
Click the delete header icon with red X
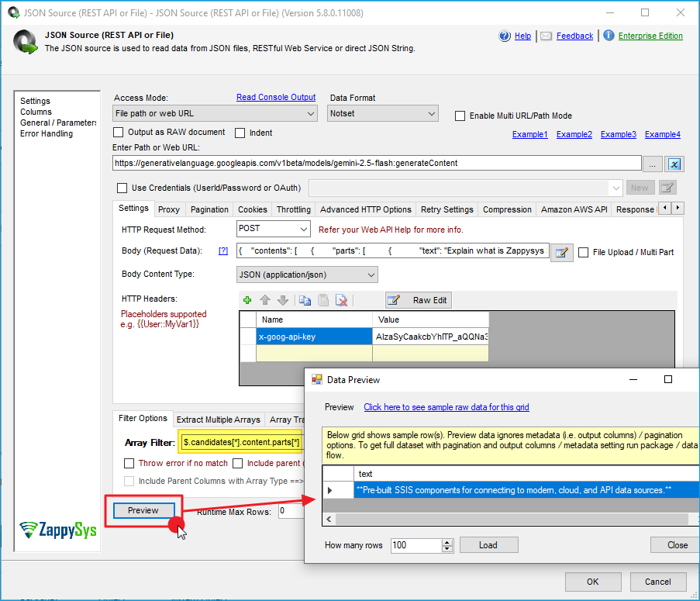tap(341, 300)
